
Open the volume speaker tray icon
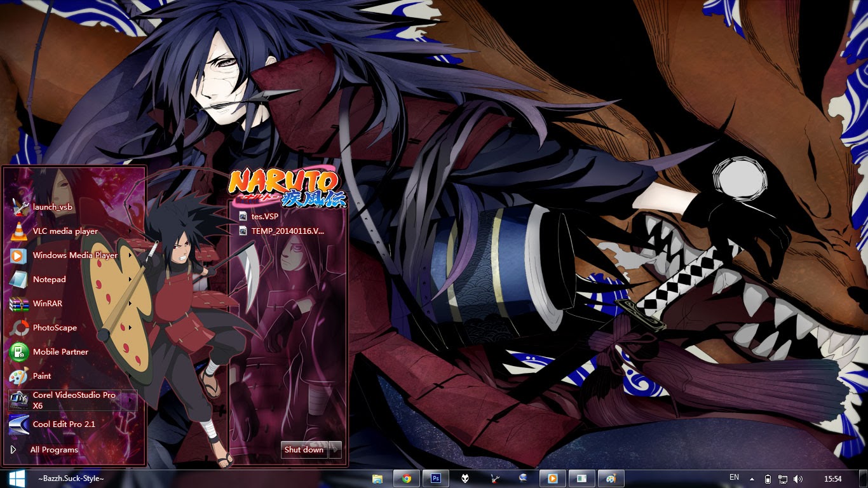coord(798,479)
